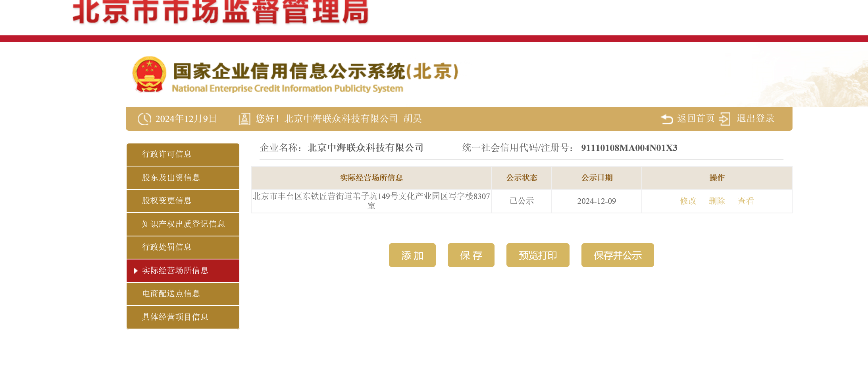Select 实际经营场所信息 menu item

[x=183, y=271]
